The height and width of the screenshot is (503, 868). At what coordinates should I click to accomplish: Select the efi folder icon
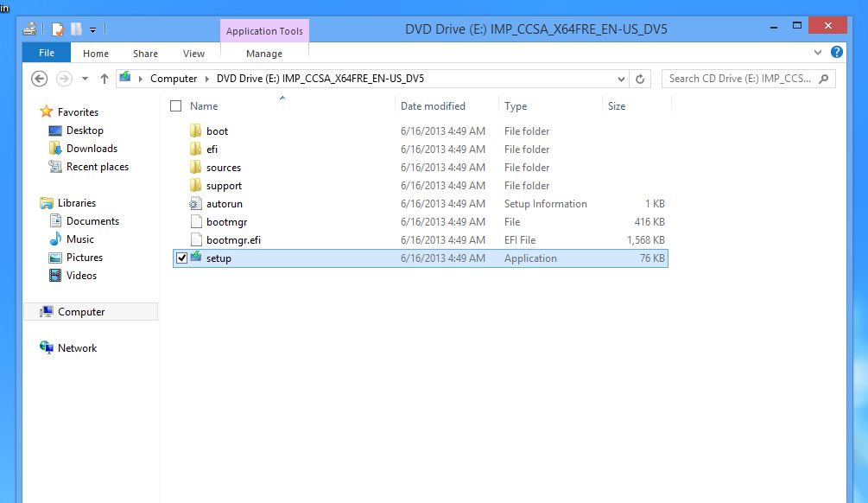point(195,149)
